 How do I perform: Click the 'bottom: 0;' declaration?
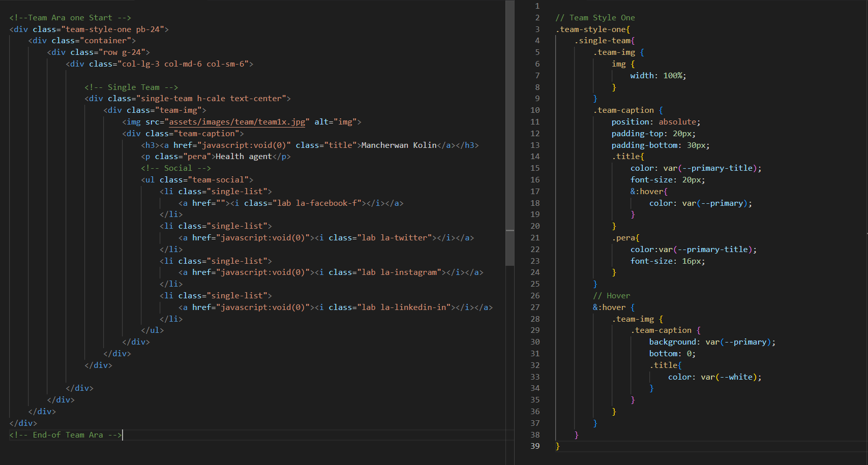[673, 354]
